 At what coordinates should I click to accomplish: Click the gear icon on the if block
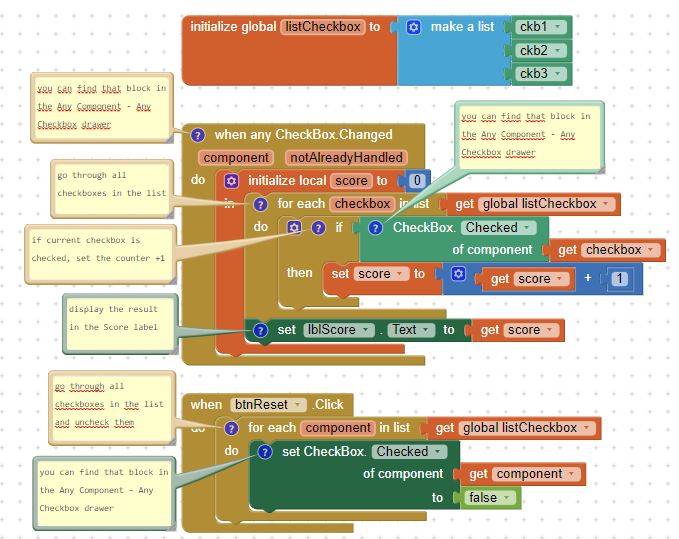295,228
